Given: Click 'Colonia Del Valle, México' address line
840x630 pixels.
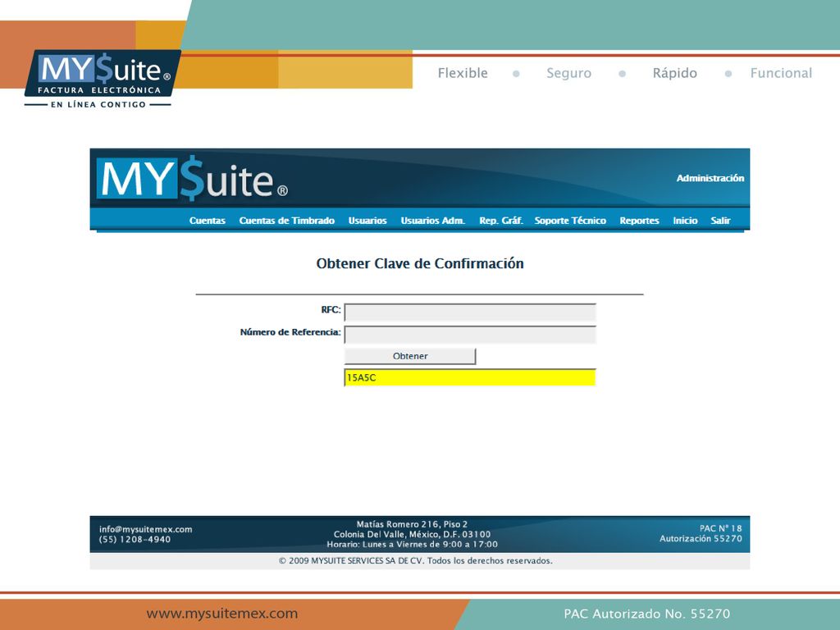Looking at the screenshot, I should pos(412,534).
